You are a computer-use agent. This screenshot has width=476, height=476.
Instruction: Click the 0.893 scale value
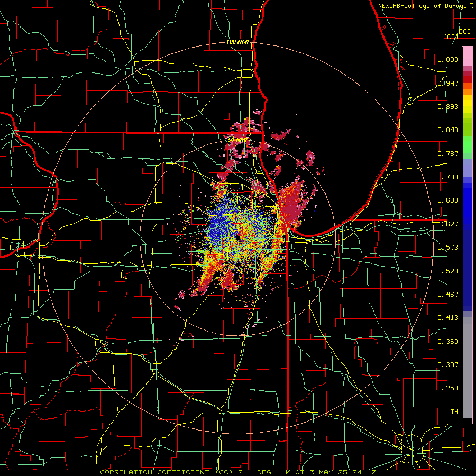point(448,106)
